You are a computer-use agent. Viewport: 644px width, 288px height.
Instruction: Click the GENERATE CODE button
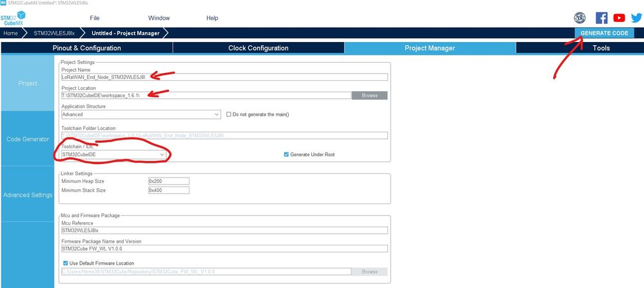[x=604, y=33]
